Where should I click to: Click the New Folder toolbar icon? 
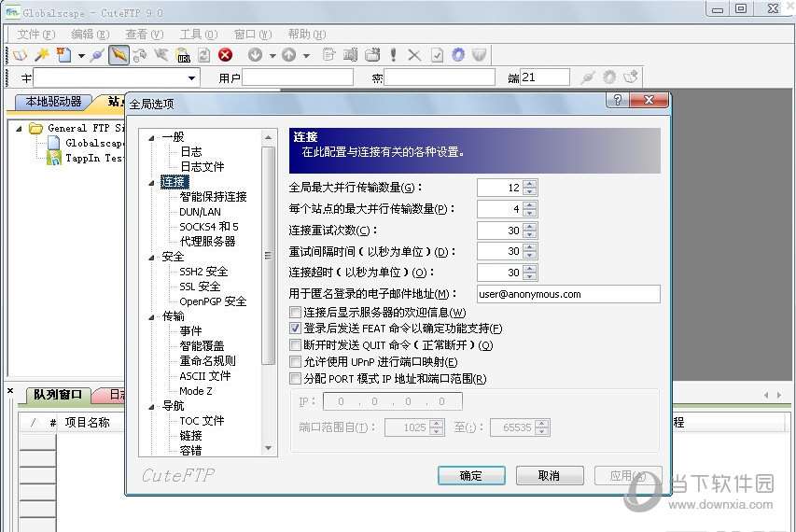pos(372,55)
